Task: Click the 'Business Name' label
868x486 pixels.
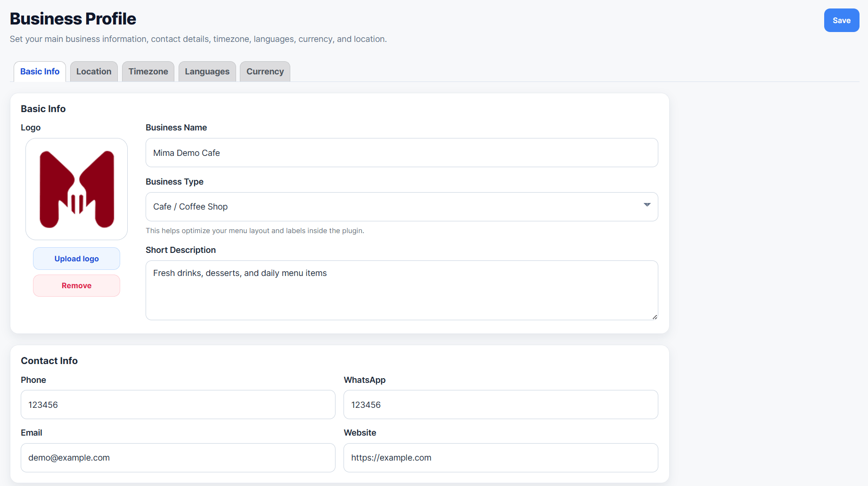Action: pyautogui.click(x=176, y=128)
